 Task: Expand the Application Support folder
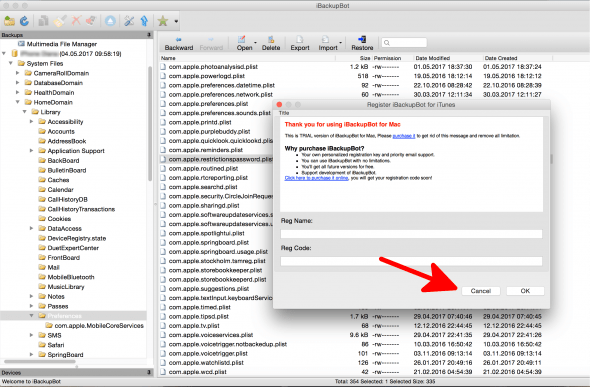point(32,150)
